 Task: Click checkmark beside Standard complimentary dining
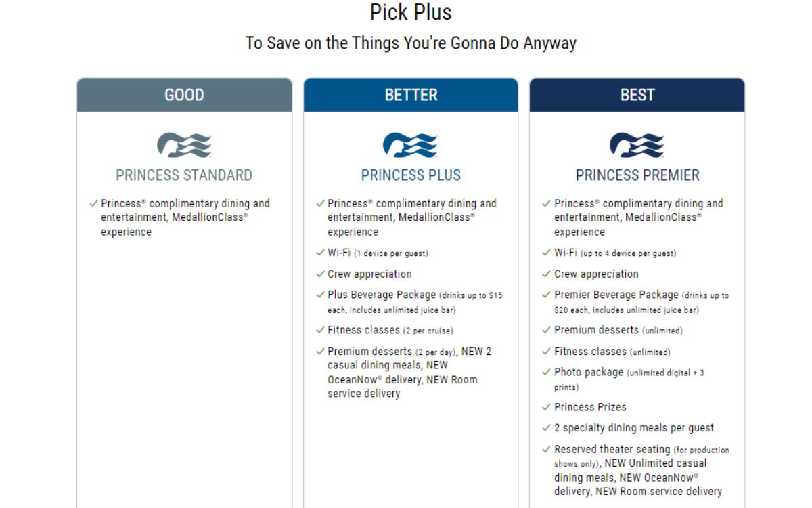point(93,203)
